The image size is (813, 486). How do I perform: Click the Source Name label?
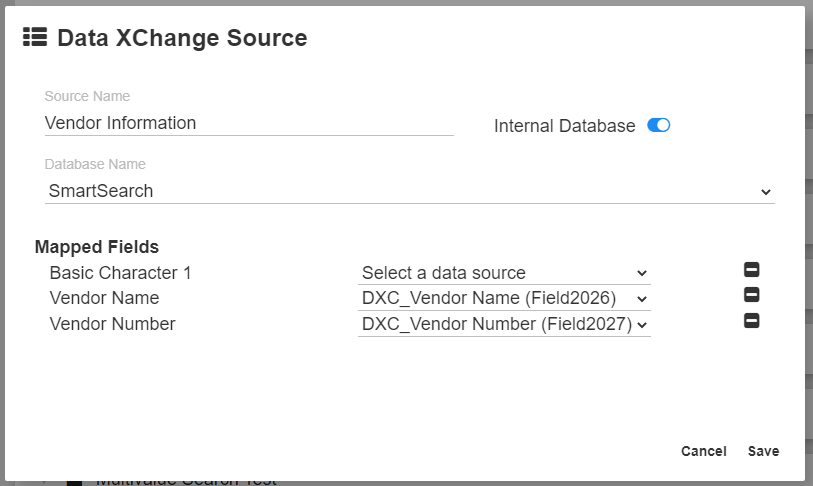point(87,96)
